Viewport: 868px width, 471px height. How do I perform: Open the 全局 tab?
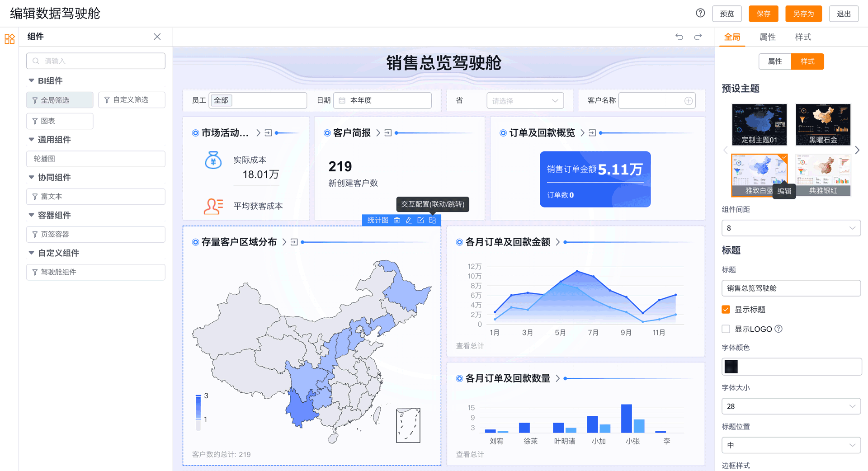coord(732,37)
